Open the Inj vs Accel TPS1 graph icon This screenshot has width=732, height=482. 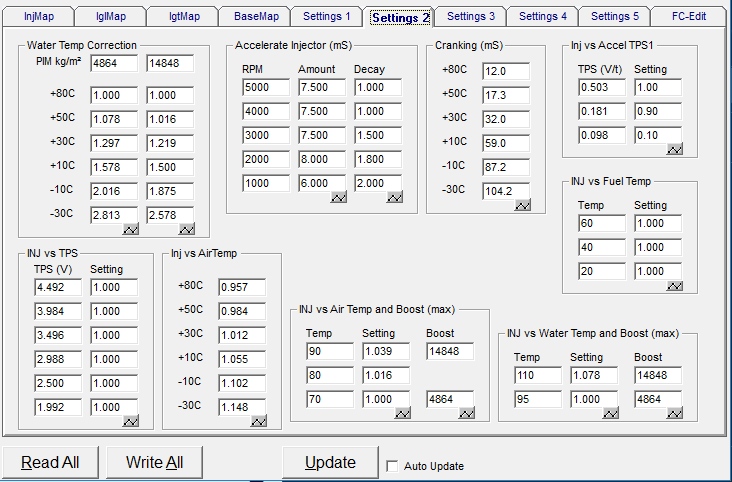pos(675,149)
